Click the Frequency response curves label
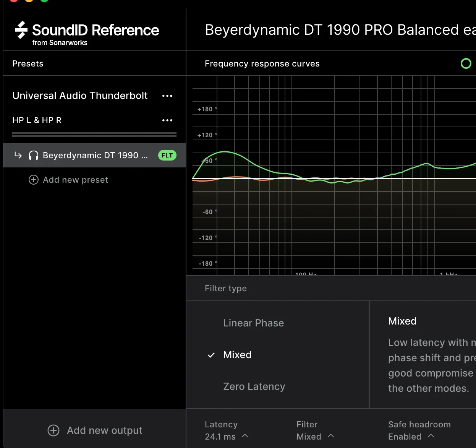Viewport: 476px width, 448px height. point(262,63)
